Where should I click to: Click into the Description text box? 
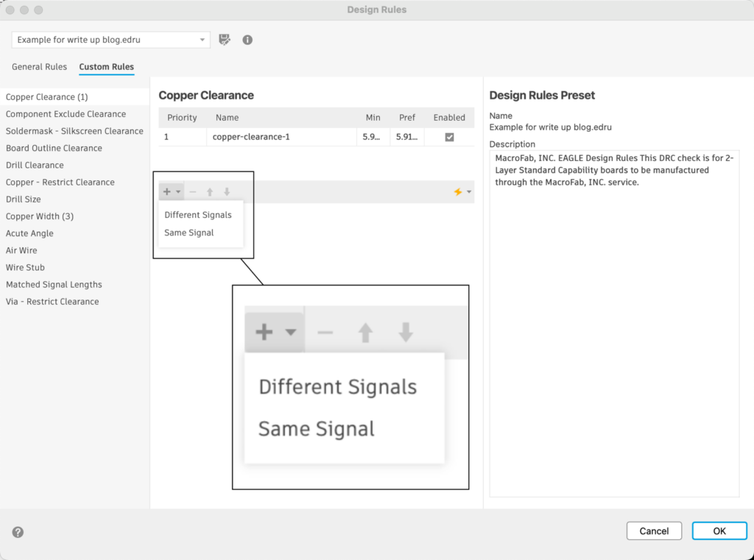tap(614, 324)
